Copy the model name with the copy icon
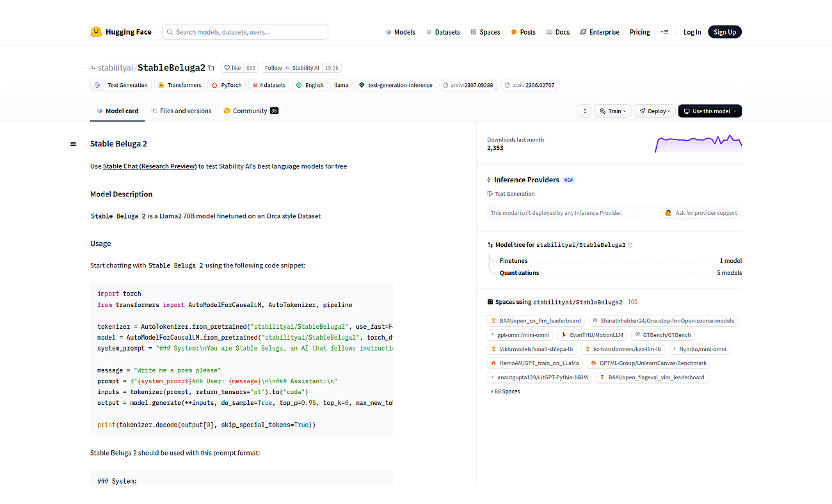The width and height of the screenshot is (832, 504). point(211,68)
